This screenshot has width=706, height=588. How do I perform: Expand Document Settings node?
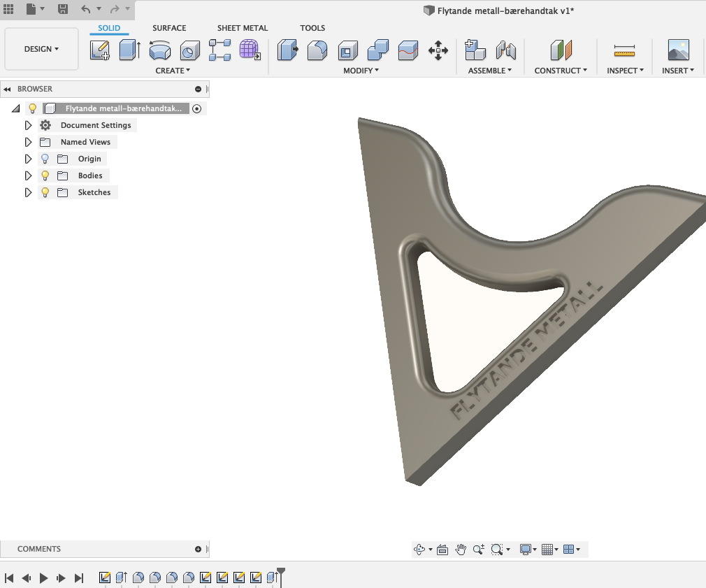tap(28, 125)
